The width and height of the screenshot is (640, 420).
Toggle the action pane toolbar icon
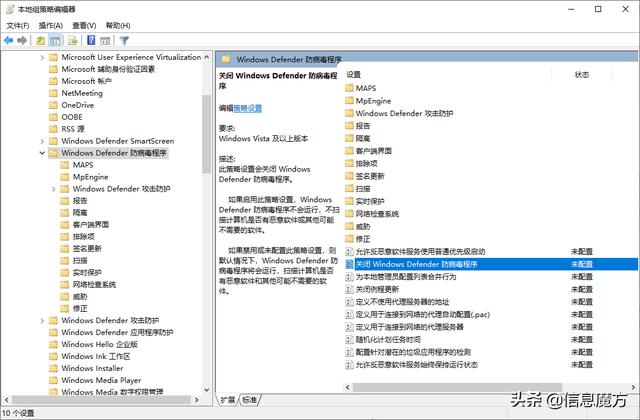105,40
